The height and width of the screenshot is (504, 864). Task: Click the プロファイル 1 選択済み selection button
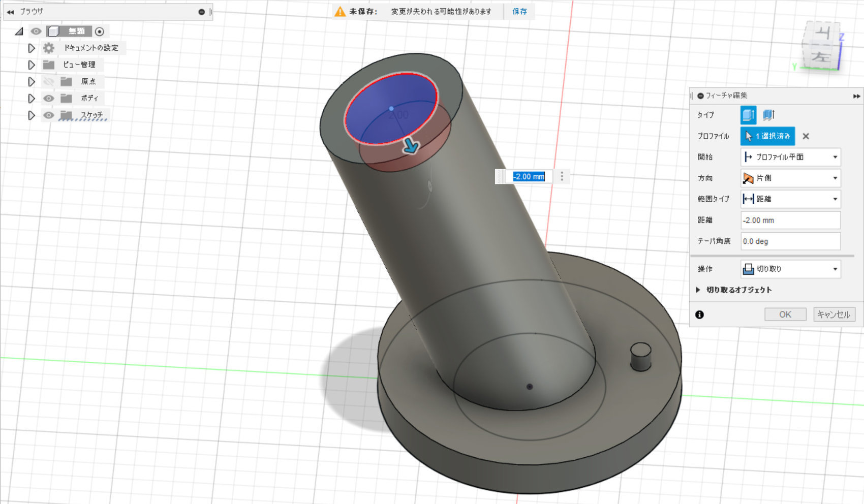pyautogui.click(x=767, y=136)
